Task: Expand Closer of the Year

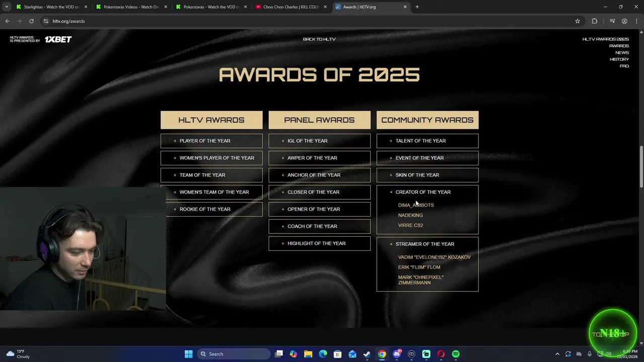Action: coord(319,192)
